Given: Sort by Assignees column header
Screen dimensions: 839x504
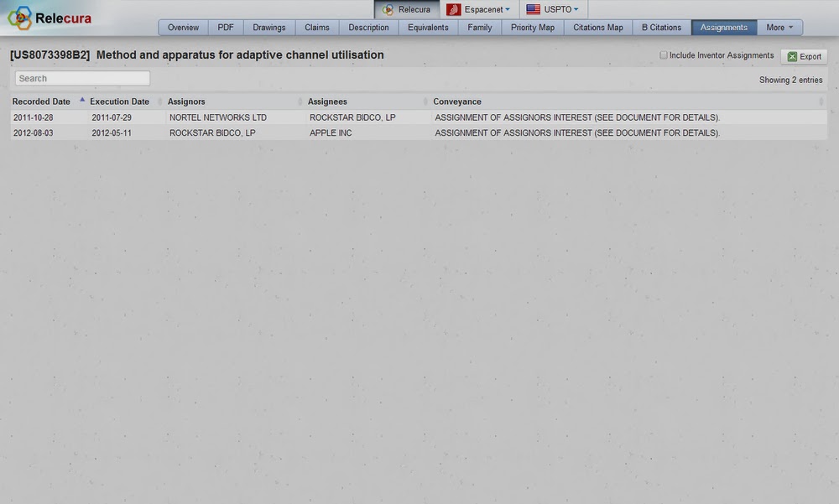Looking at the screenshot, I should coord(327,101).
